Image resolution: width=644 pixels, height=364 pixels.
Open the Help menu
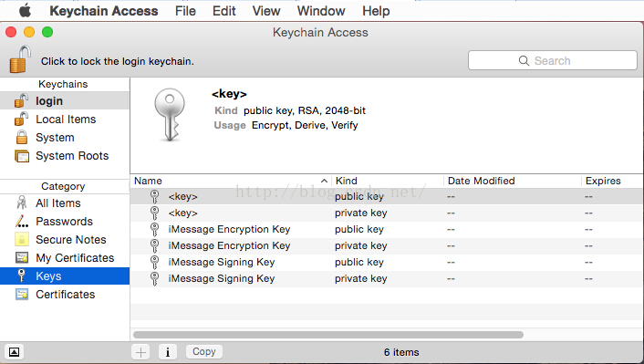click(x=376, y=11)
